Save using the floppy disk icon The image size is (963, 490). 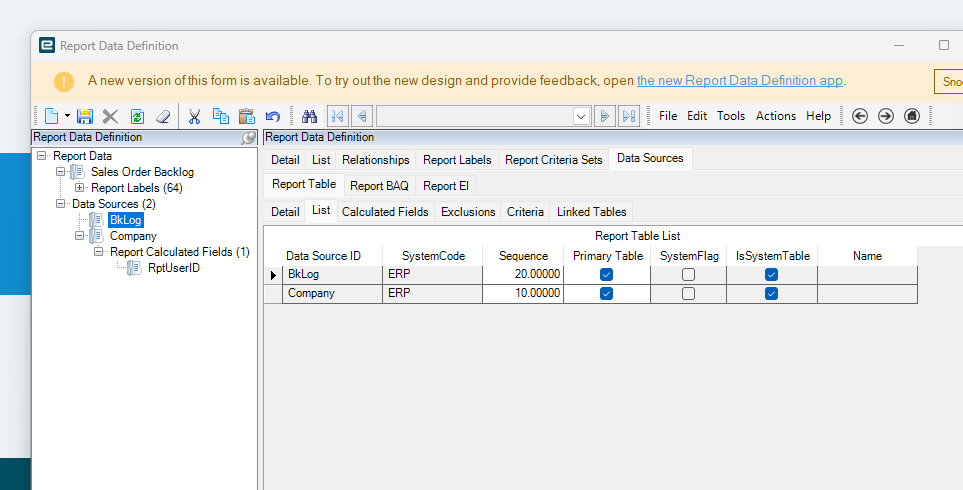(85, 116)
